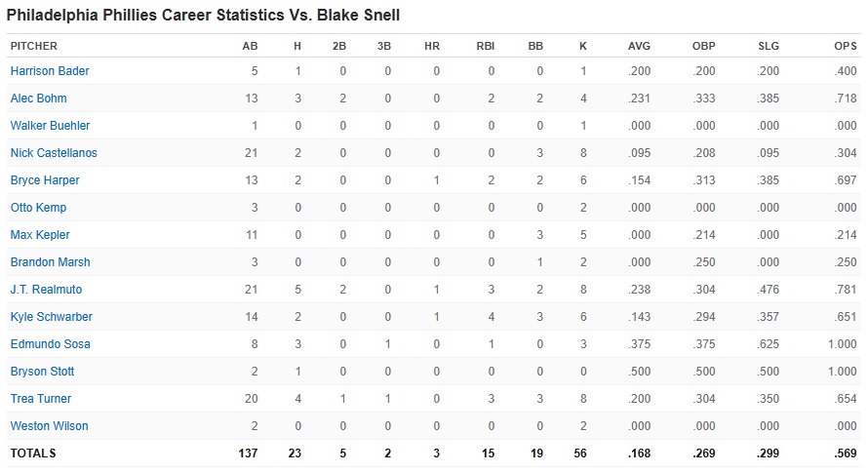Open Brandon Marsh's player page
This screenshot has width=868, height=473.
[x=50, y=262]
